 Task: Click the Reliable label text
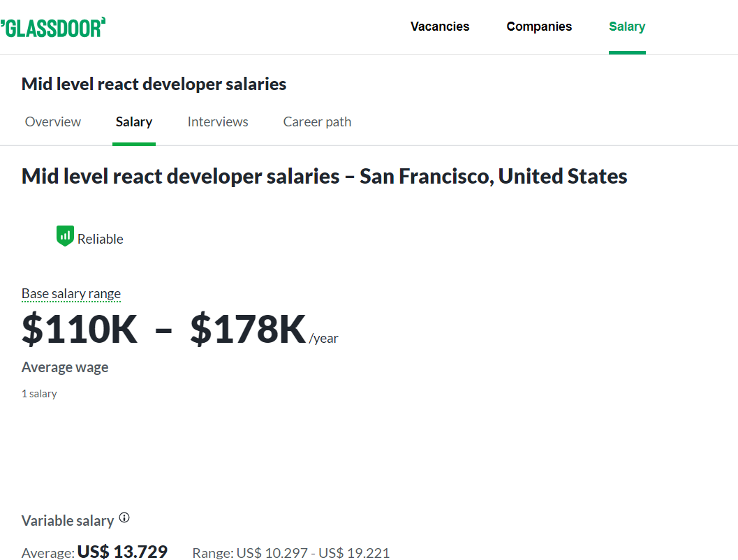coord(101,239)
